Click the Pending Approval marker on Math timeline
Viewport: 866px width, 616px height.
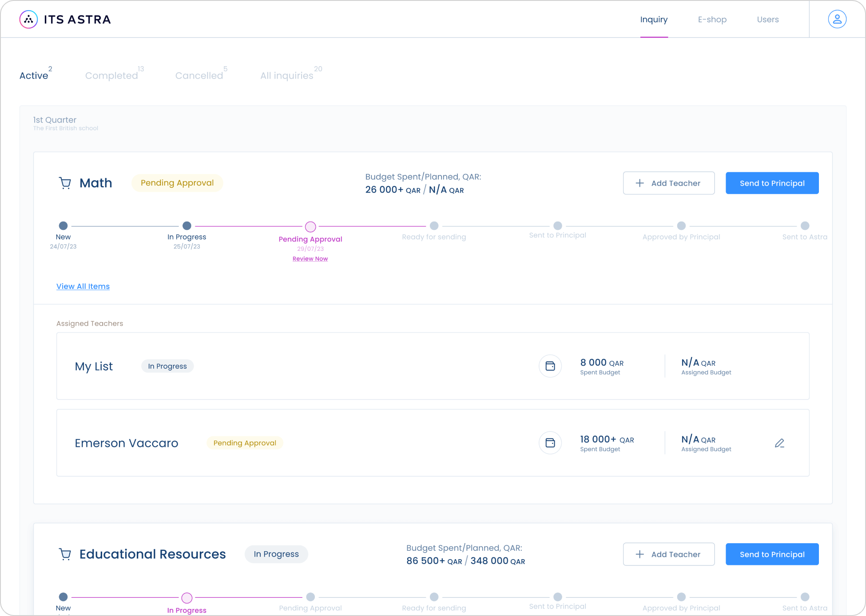310,226
